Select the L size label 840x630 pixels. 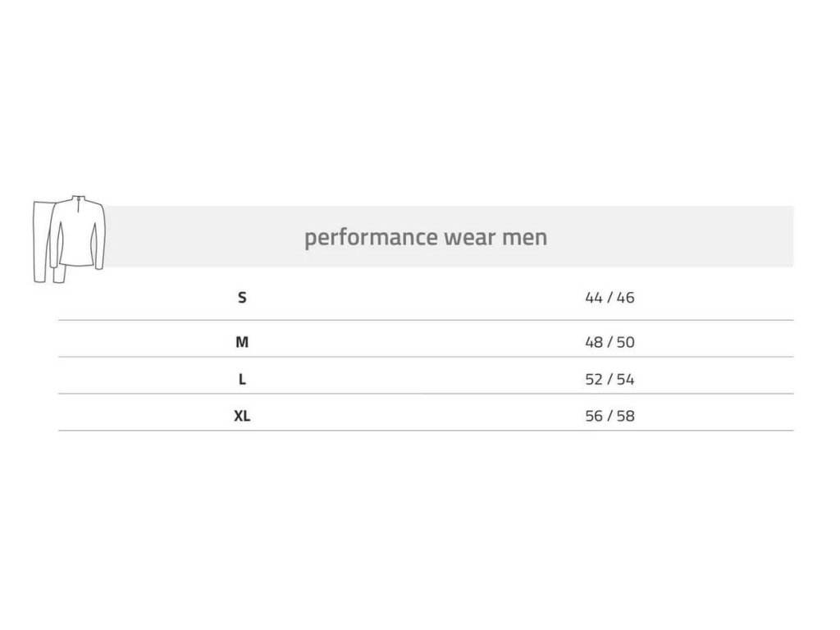[x=242, y=379]
